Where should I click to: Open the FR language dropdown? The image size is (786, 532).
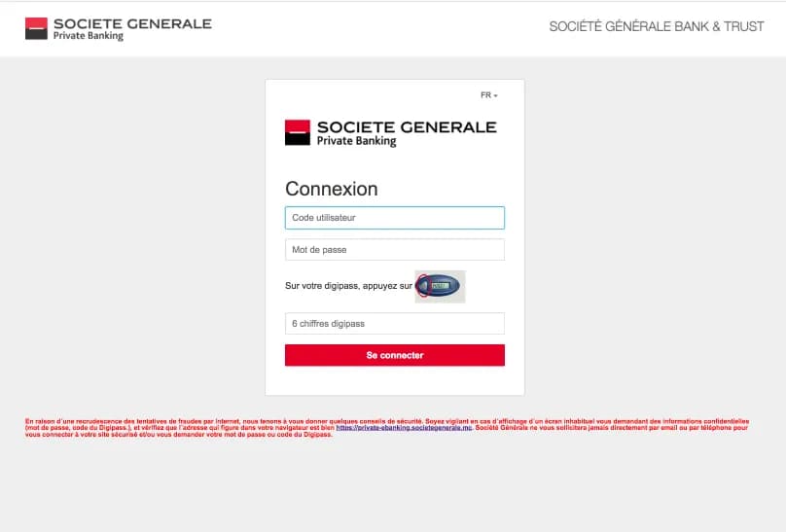[488, 95]
